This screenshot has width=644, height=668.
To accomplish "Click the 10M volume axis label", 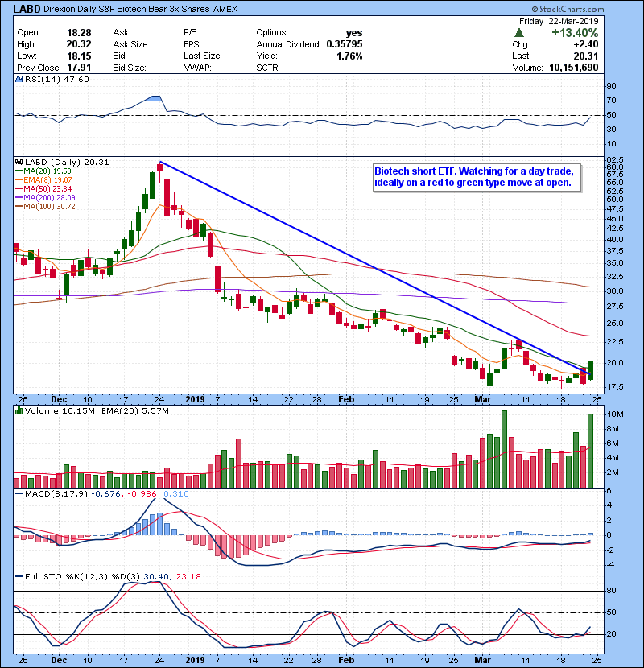I will (616, 414).
